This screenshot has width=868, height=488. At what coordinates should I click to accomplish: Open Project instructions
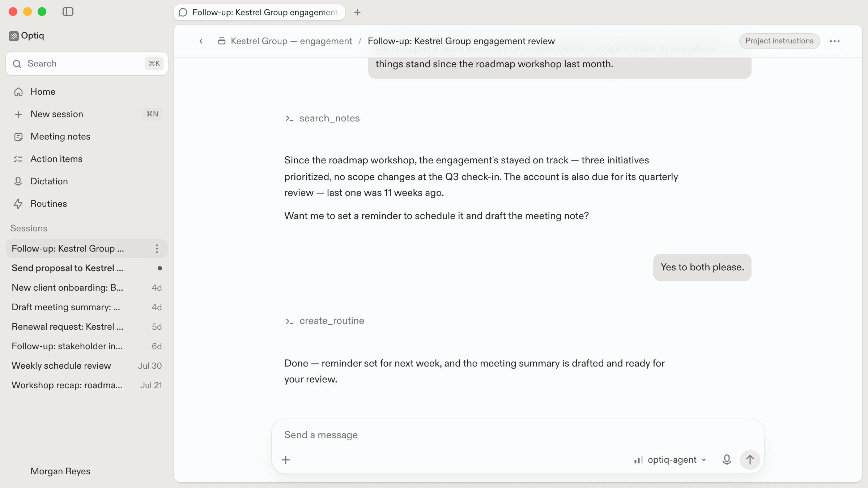click(779, 41)
